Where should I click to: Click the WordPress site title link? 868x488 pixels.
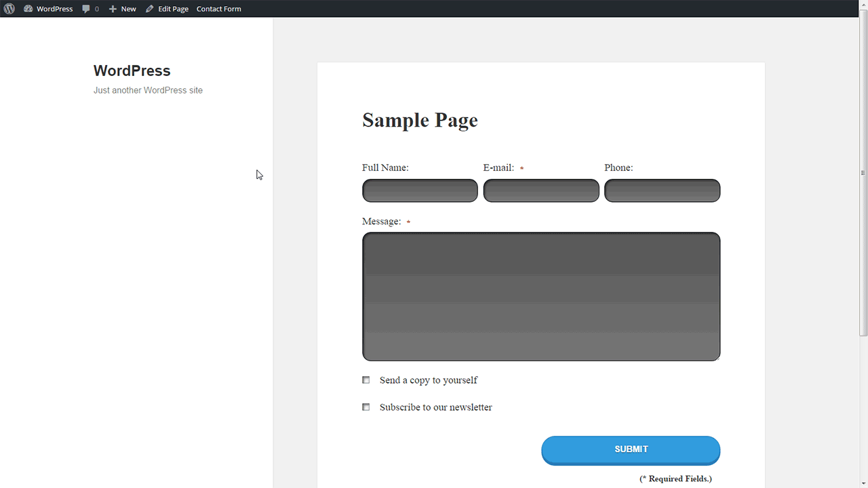point(132,70)
